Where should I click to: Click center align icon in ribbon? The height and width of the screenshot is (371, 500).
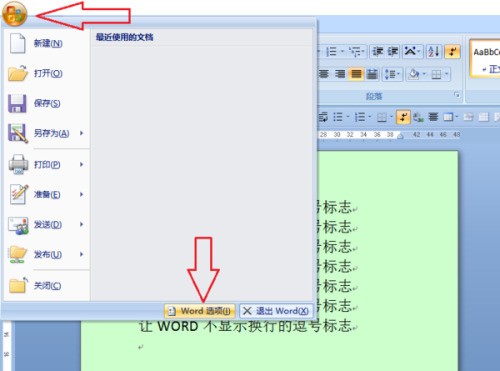(324, 74)
